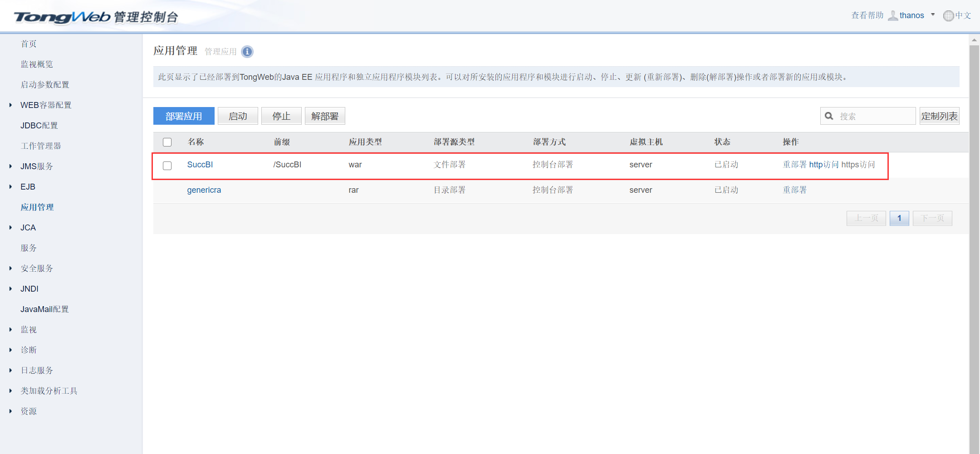Viewport: 980px width, 454px height.
Task: Click the globe language icon
Action: click(x=948, y=16)
